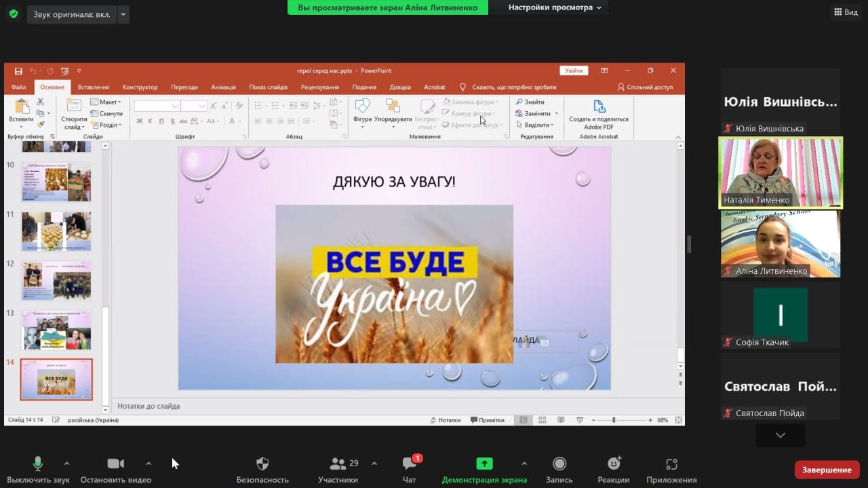Click the Zoom security shield icon
Image resolution: width=868 pixels, height=488 pixels.
pos(262,464)
